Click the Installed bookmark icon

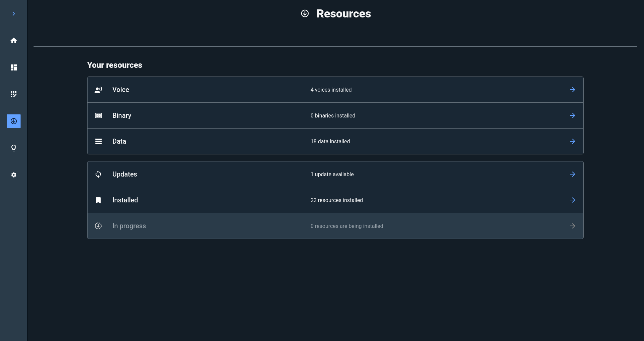tap(98, 200)
